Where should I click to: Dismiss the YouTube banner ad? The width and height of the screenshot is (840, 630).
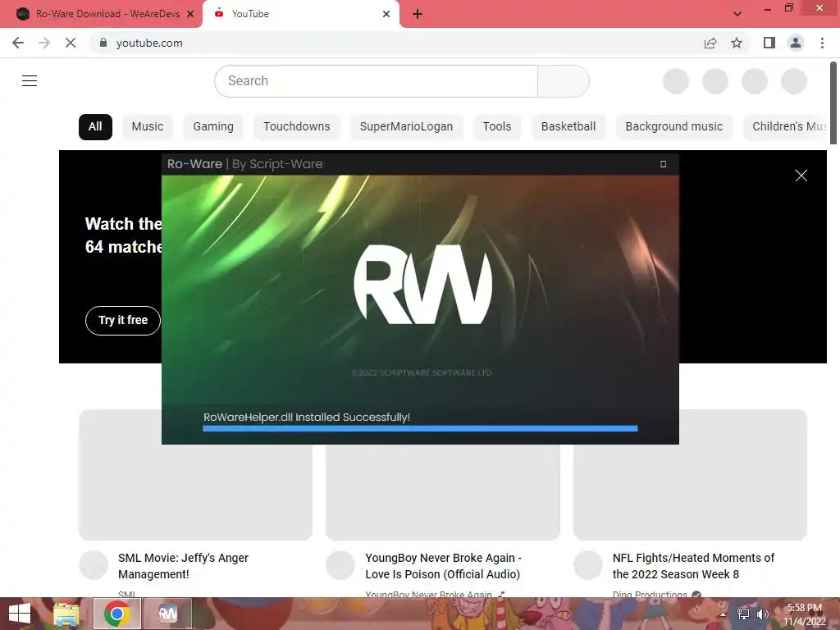click(801, 176)
